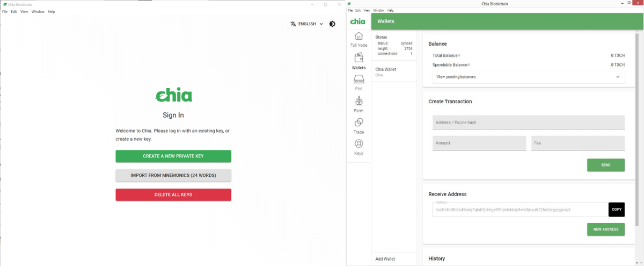Screen dimensions: 644x266
Task: Click the Chia logo above Sign In
Action: coord(174,96)
